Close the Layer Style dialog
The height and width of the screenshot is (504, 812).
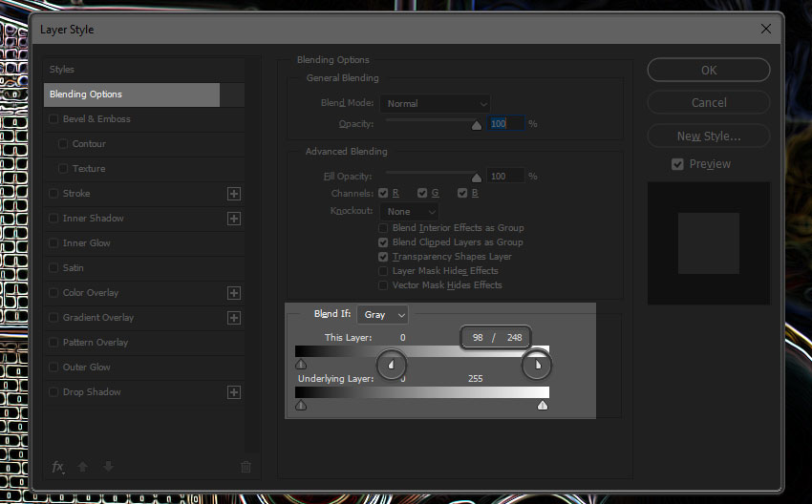click(x=766, y=29)
